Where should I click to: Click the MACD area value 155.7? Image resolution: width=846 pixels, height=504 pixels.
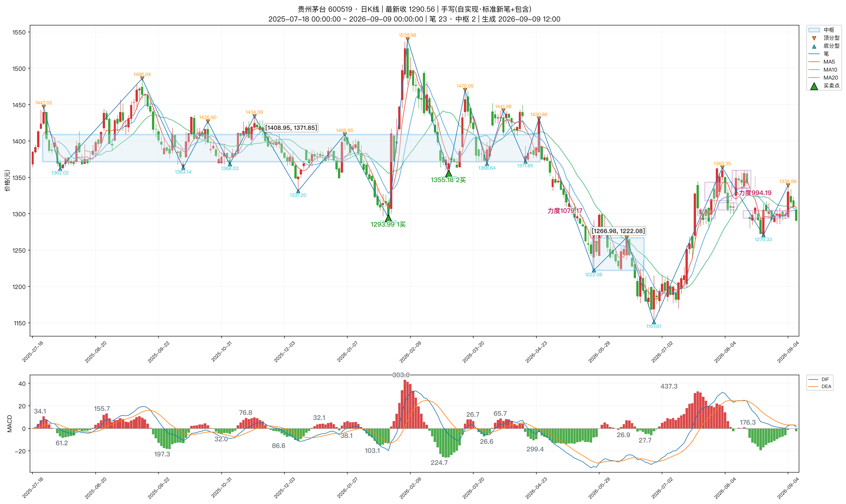tap(102, 409)
